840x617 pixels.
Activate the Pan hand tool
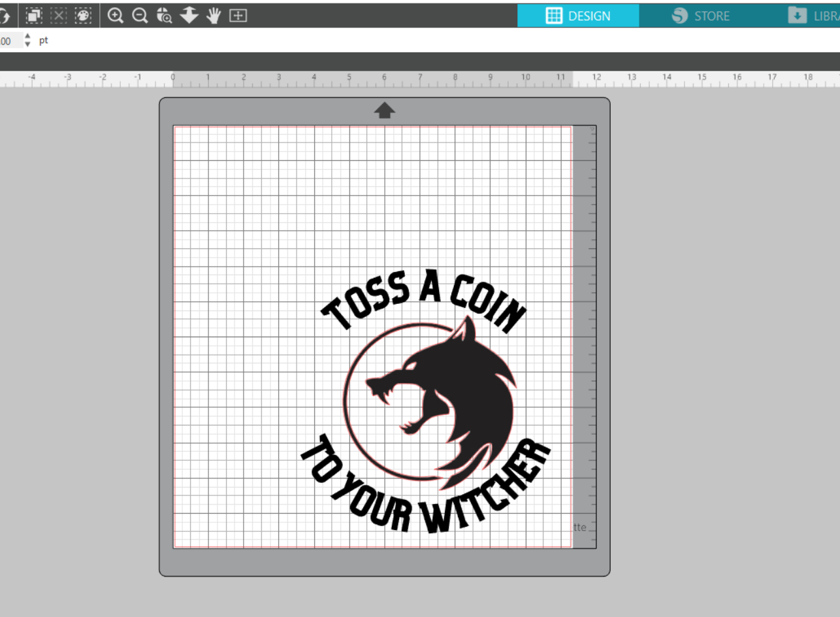point(214,16)
